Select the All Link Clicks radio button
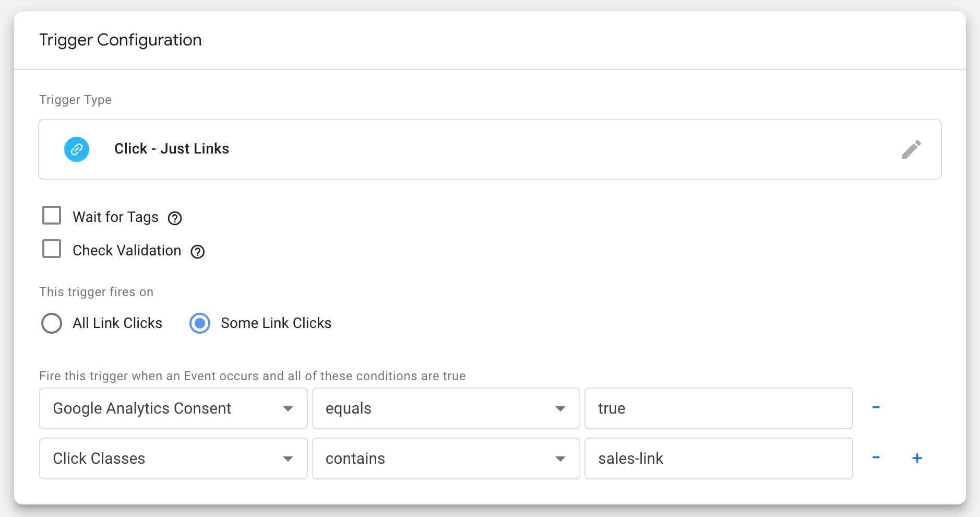The image size is (980, 517). pyautogui.click(x=52, y=323)
